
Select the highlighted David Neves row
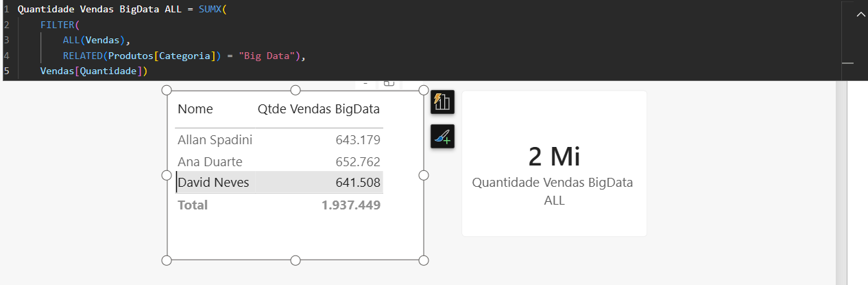(279, 183)
